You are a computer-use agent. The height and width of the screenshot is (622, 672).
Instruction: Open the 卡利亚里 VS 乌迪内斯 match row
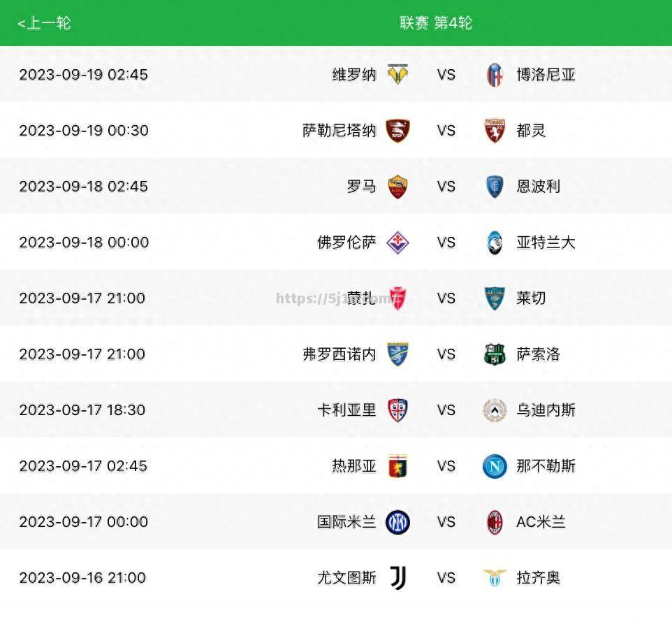coord(336,410)
